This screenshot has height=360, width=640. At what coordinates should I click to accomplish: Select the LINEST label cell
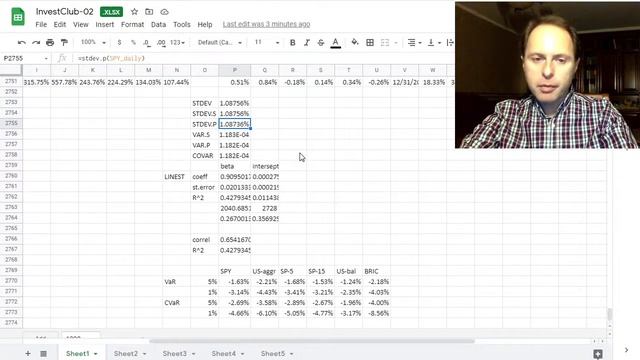[176, 177]
